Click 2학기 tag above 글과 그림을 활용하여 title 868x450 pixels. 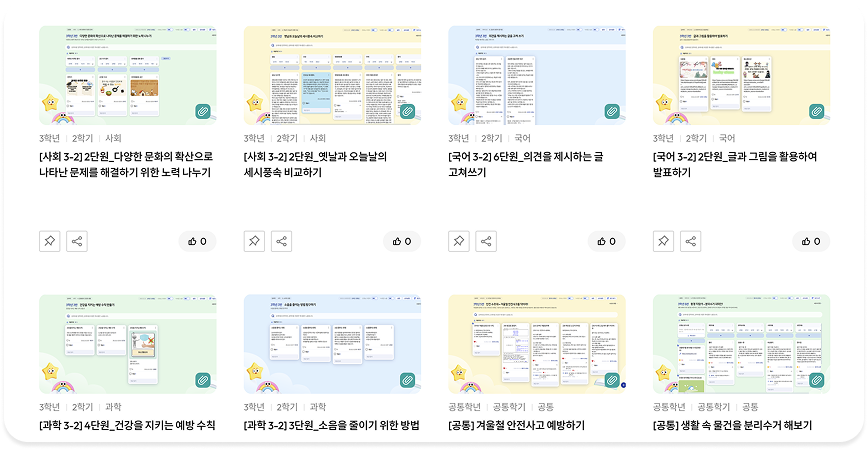click(x=696, y=138)
